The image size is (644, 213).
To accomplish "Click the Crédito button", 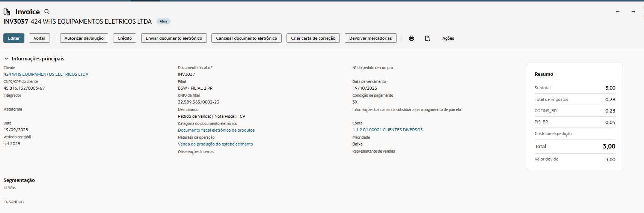I will [125, 38].
